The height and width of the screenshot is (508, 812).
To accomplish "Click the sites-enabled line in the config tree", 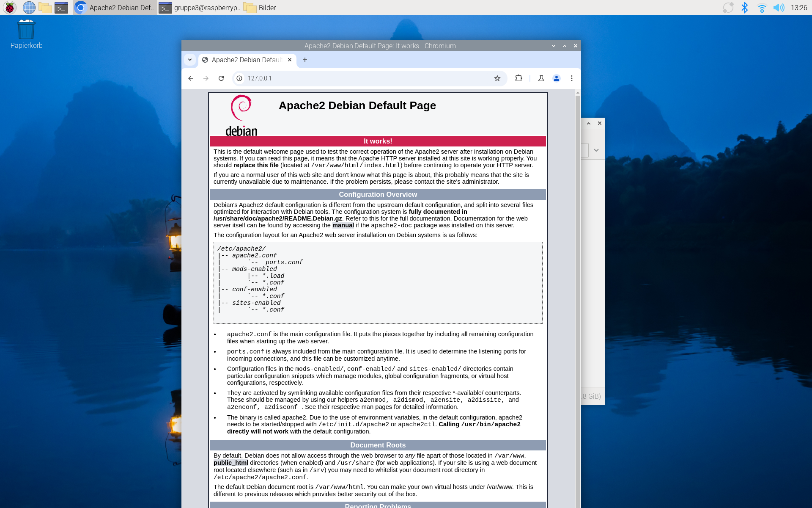I will click(256, 303).
